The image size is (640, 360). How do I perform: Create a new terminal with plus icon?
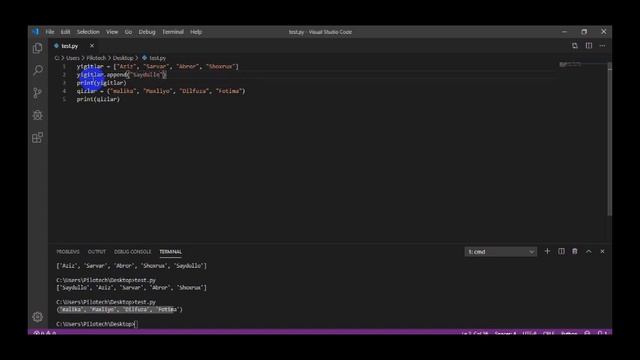[547, 251]
